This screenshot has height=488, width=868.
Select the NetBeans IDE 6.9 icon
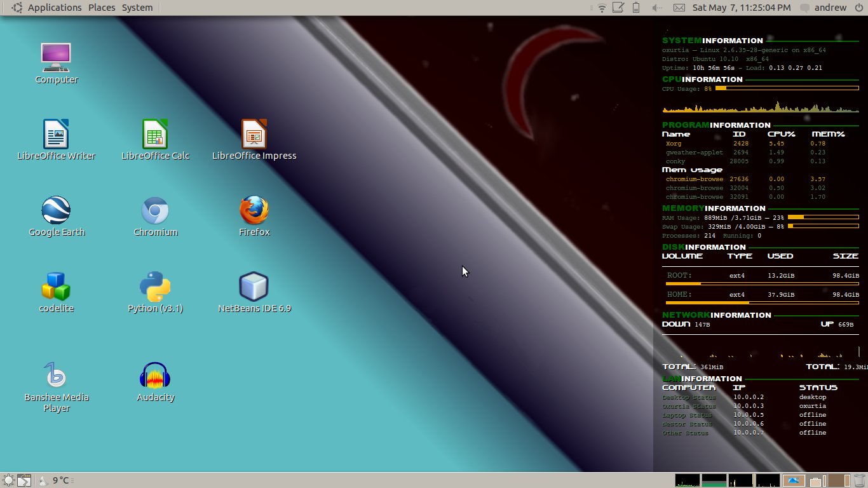(x=254, y=292)
